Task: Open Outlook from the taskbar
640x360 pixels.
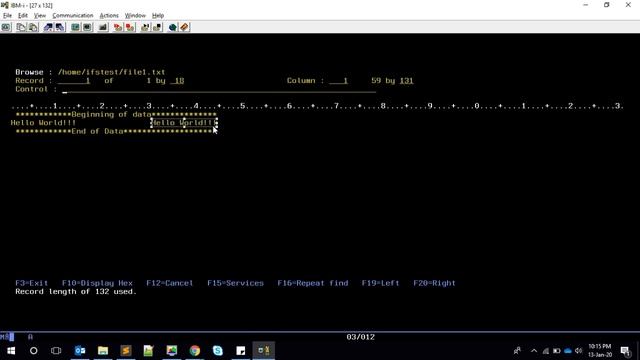Action: click(x=80, y=350)
